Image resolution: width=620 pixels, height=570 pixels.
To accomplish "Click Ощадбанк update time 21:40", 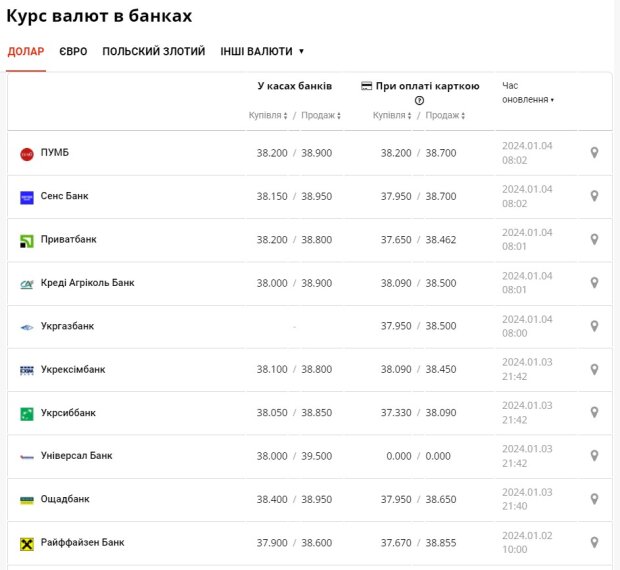I will point(514,506).
